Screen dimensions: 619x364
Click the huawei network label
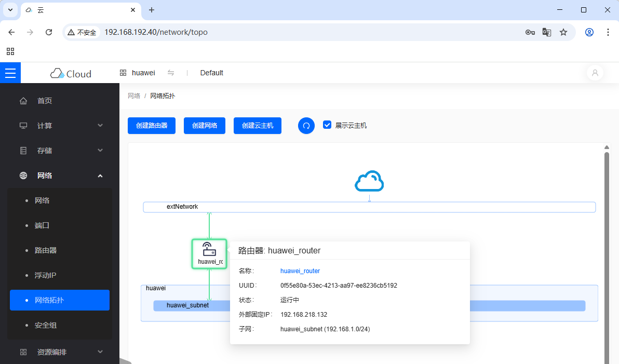click(156, 288)
